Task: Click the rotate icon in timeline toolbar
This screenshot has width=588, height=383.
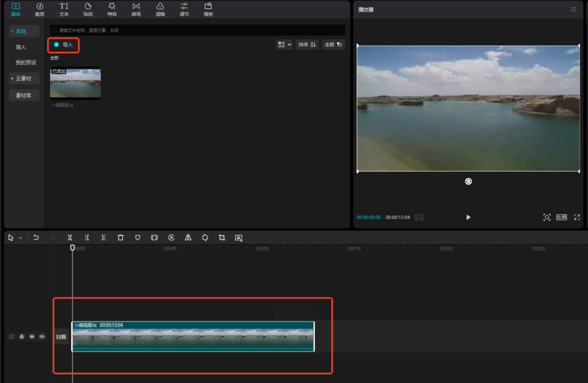Action: click(205, 238)
